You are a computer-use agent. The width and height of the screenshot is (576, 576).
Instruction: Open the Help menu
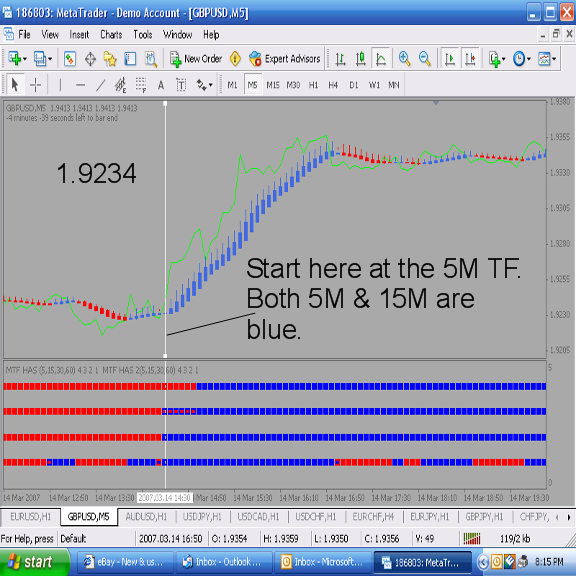tap(211, 35)
